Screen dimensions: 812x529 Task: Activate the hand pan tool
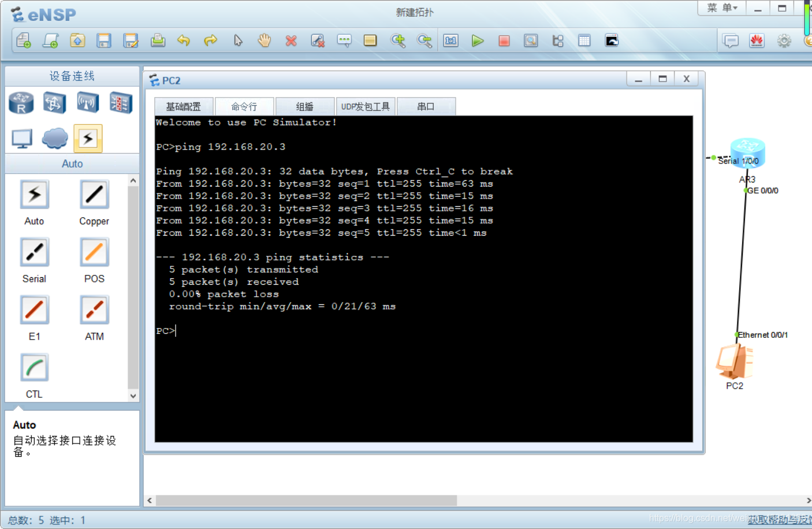265,40
